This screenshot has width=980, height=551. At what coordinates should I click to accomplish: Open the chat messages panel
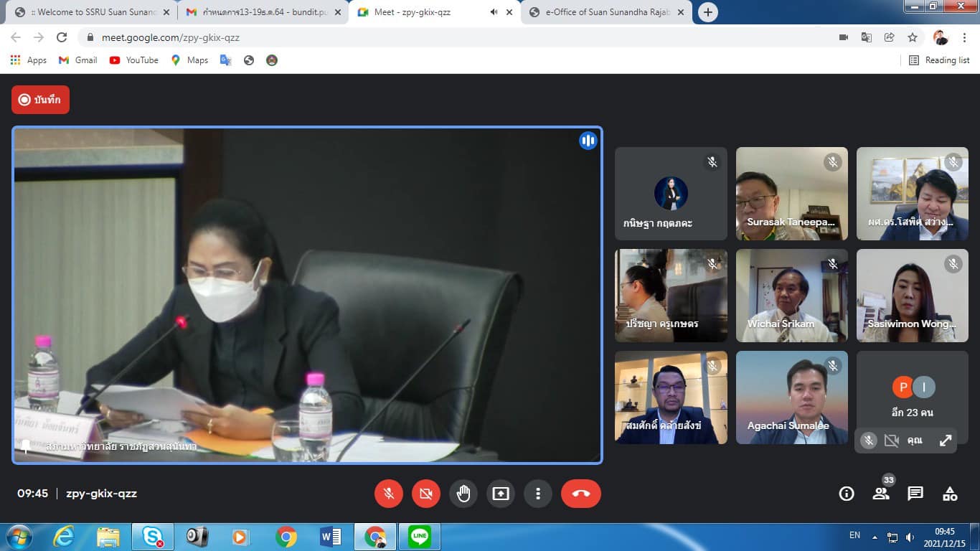point(915,494)
